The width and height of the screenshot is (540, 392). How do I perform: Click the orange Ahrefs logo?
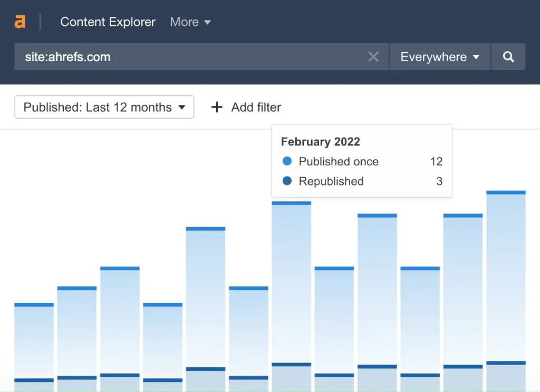click(20, 22)
